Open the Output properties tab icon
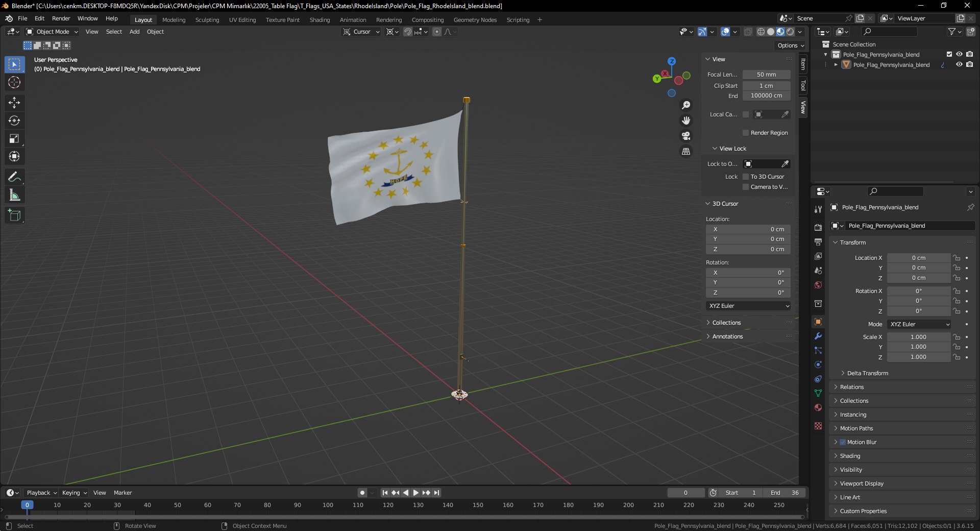This screenshot has height=531, width=980. [818, 242]
